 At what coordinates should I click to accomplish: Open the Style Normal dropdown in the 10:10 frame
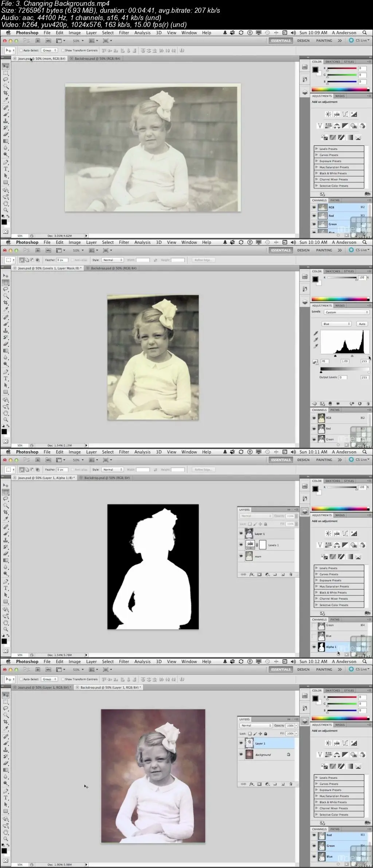[x=113, y=260]
